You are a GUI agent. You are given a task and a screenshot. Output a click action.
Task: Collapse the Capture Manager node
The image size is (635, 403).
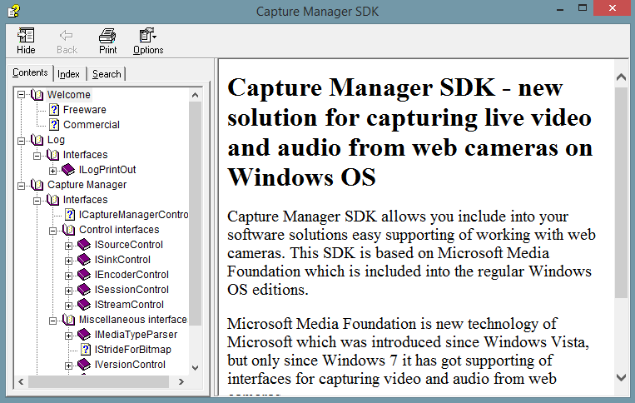tap(21, 186)
